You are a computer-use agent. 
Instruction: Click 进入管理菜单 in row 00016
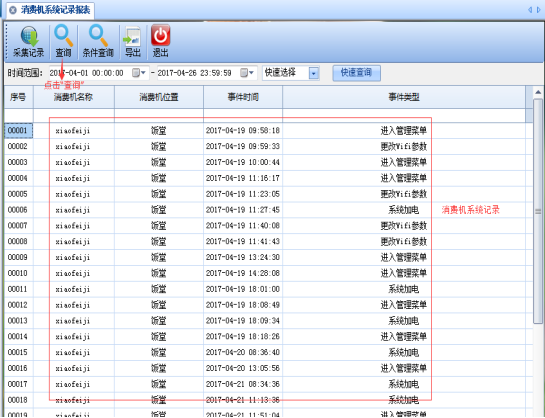tap(404, 368)
